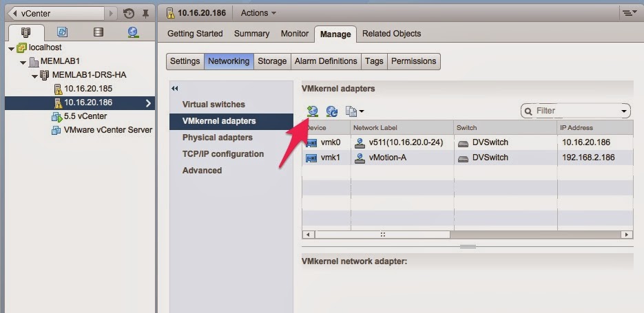This screenshot has width=644, height=313.
Task: Click the host warning icon in title bar
Action: [x=171, y=13]
